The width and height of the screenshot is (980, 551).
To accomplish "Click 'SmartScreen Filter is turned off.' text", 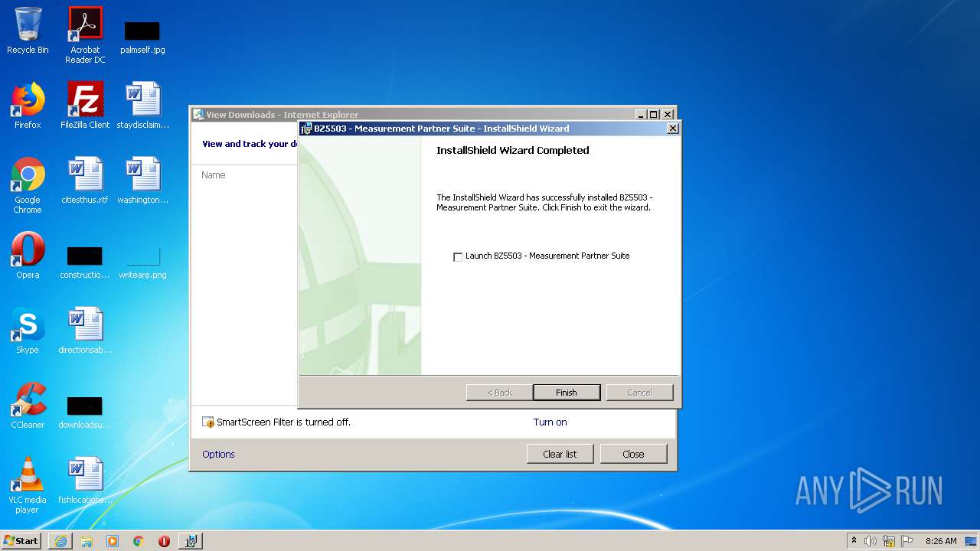I will click(283, 422).
